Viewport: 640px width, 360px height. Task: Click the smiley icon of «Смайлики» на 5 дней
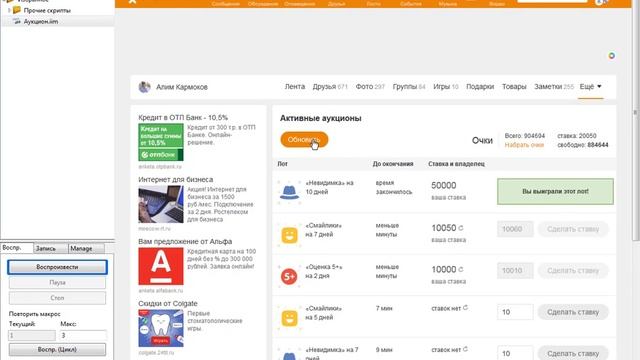pyautogui.click(x=289, y=318)
